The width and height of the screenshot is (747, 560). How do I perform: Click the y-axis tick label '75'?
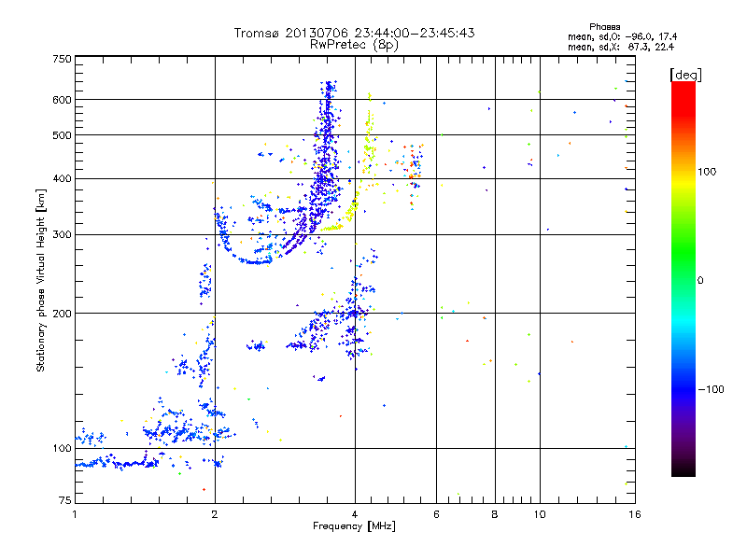65,500
